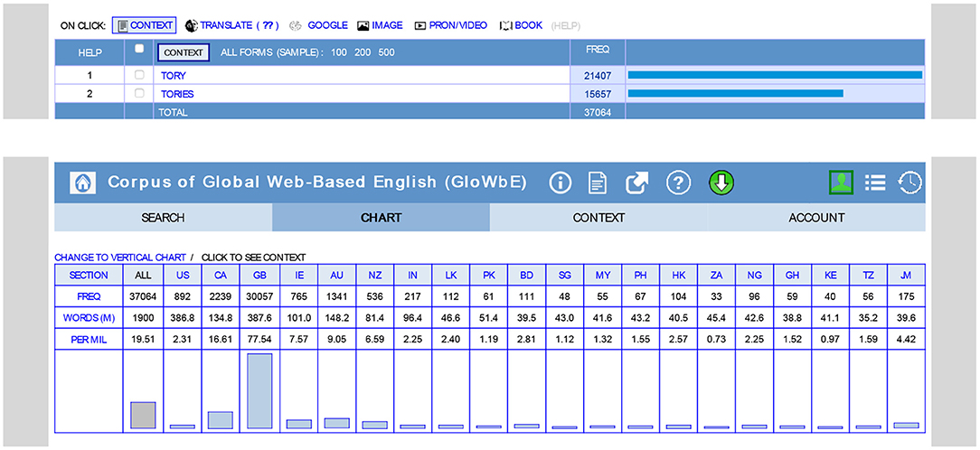Click the IN section header
The height and width of the screenshot is (450, 980).
pos(413,275)
